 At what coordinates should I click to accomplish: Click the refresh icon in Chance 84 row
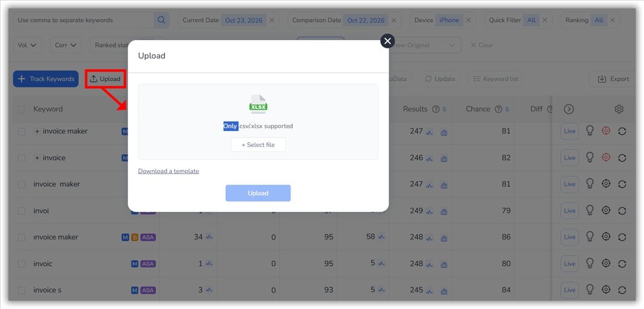coord(622,290)
